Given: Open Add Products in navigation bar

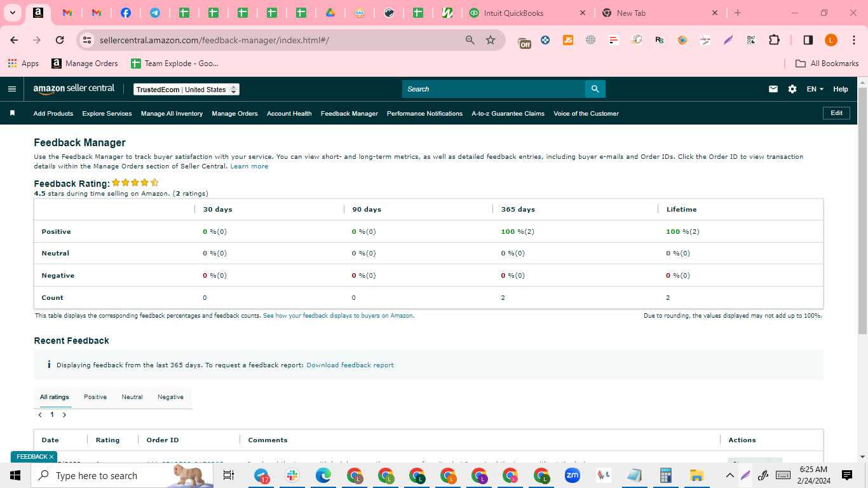Looking at the screenshot, I should click(53, 114).
